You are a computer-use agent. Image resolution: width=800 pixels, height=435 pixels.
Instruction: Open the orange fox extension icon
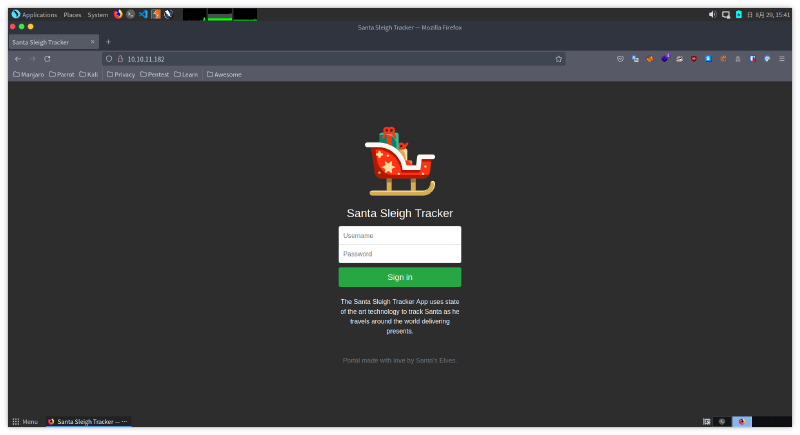pyautogui.click(x=649, y=59)
